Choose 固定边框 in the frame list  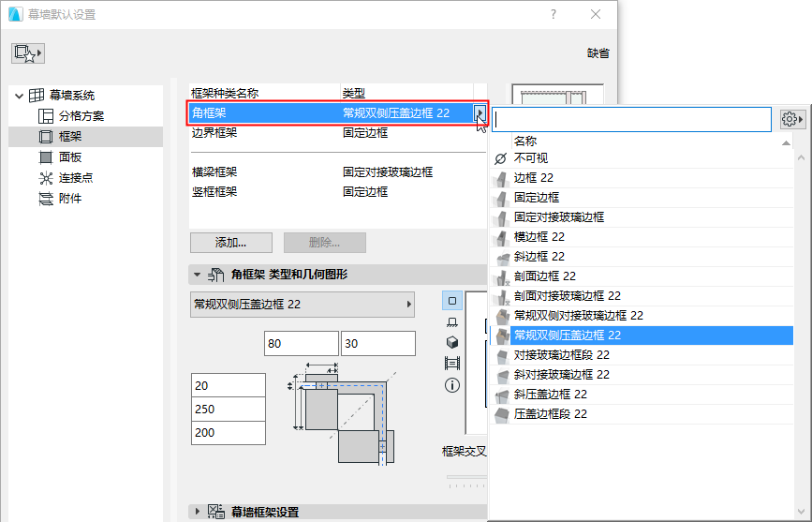[x=642, y=198]
